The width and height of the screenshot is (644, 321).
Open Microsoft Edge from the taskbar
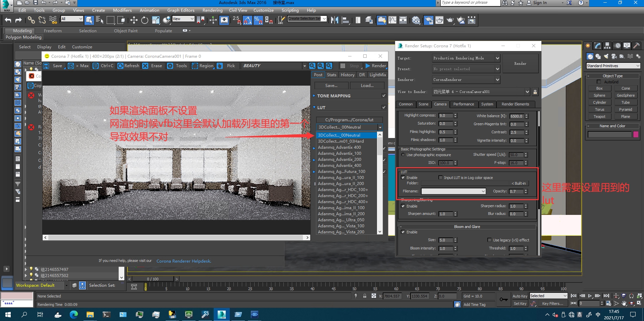click(x=73, y=315)
